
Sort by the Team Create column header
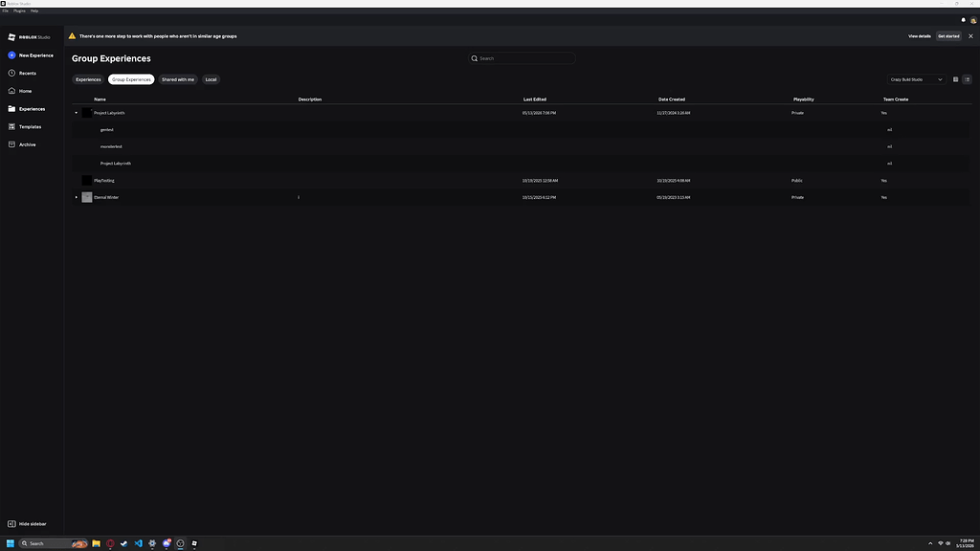pyautogui.click(x=896, y=99)
